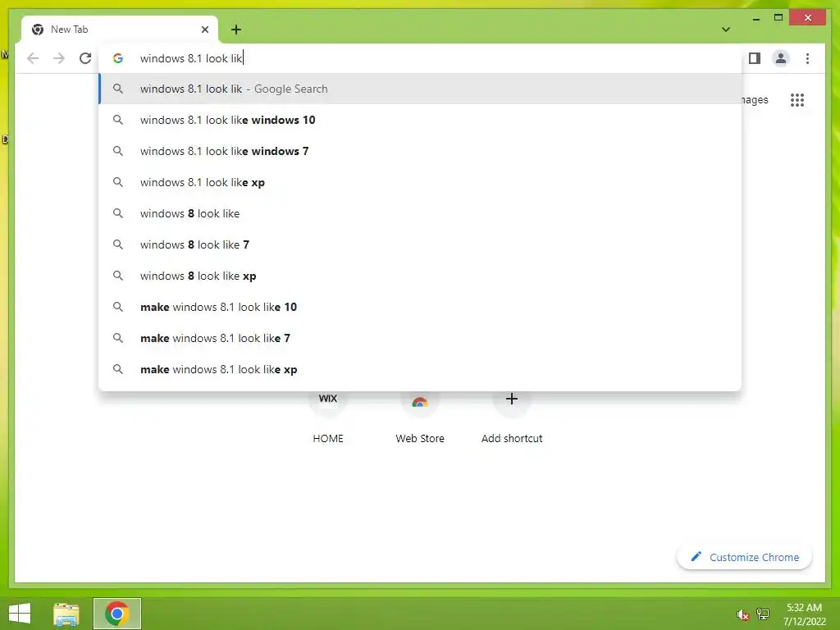Image resolution: width=840 pixels, height=630 pixels.
Task: Click the muted volume tray icon
Action: pos(742,614)
